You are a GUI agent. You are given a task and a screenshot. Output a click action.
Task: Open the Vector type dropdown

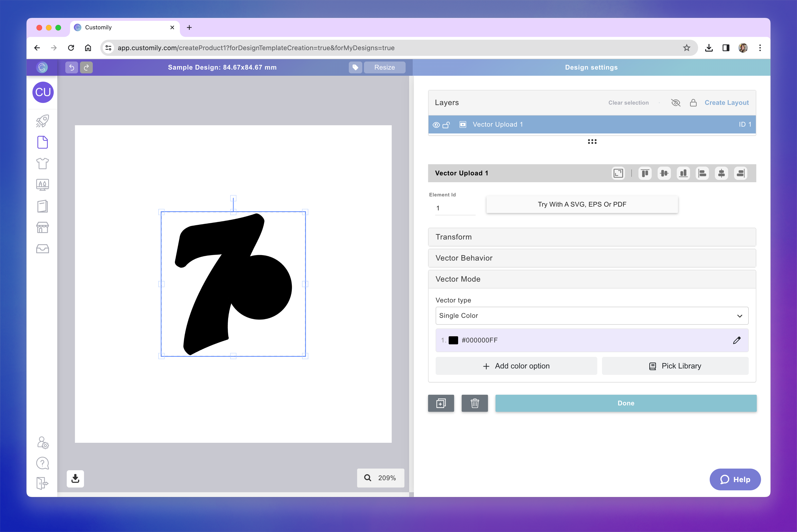pos(592,315)
